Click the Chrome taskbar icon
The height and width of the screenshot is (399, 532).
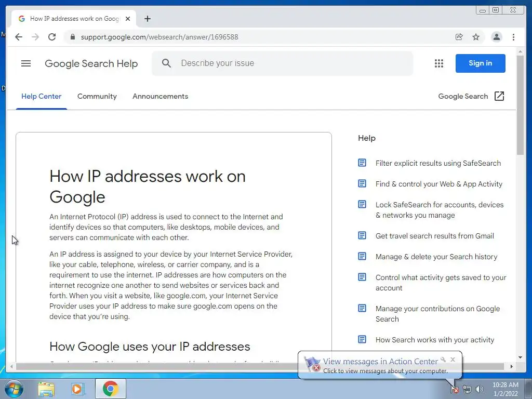click(x=110, y=389)
